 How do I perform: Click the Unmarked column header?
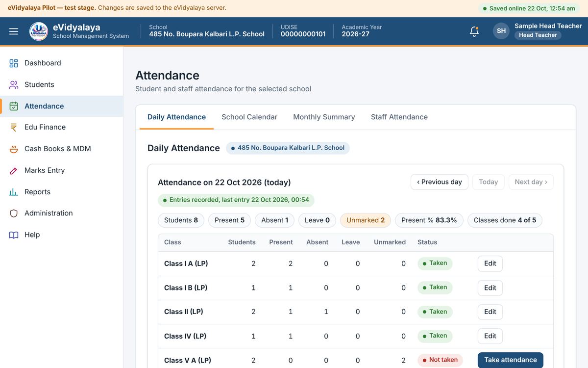point(390,242)
